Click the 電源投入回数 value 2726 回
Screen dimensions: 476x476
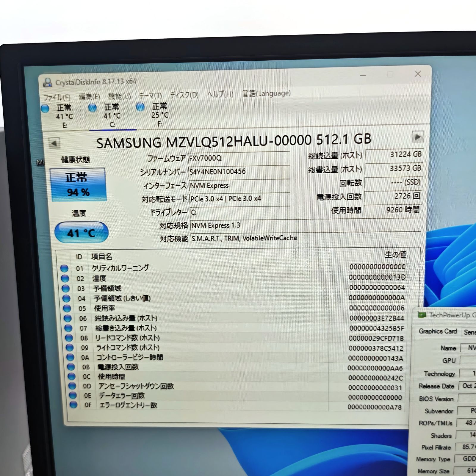click(x=393, y=196)
